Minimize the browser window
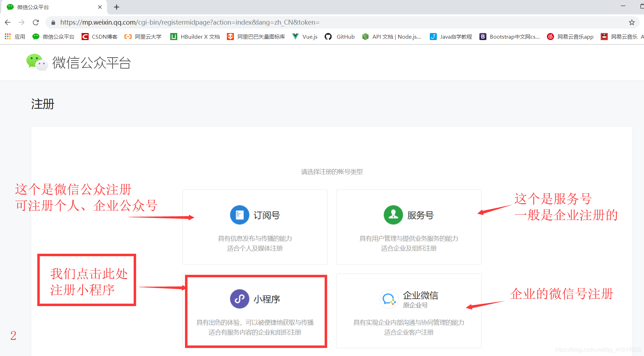644x356 pixels. pos(623,6)
